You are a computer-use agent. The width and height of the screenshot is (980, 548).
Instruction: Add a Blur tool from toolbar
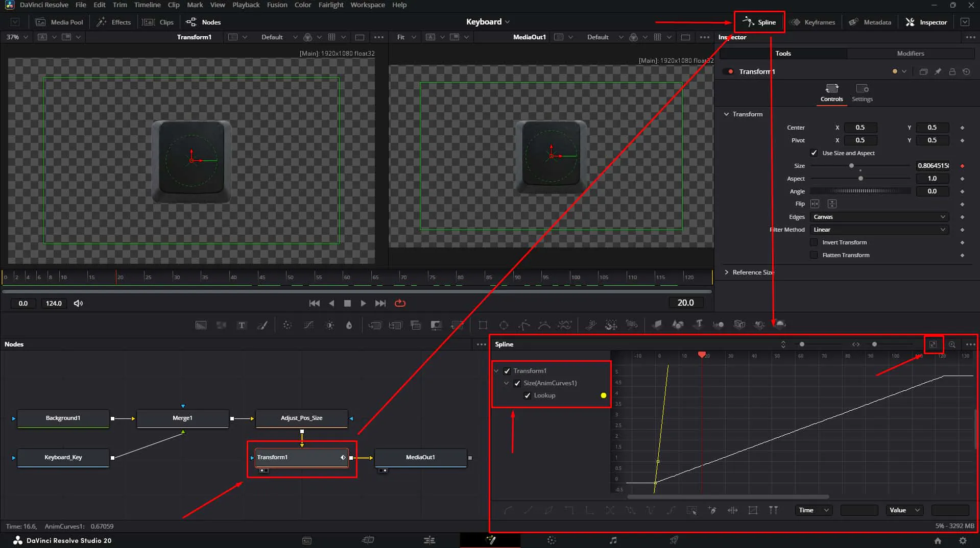349,325
